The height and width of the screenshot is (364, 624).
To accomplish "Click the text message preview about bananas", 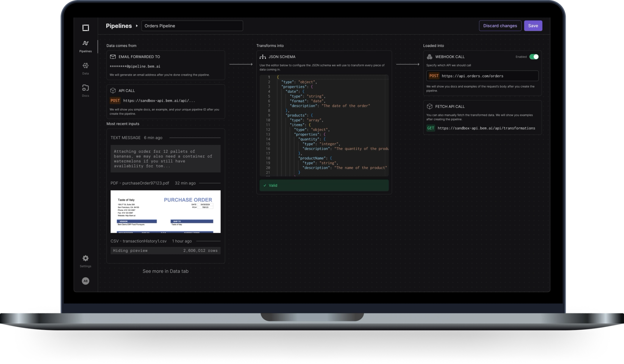I will (x=165, y=158).
